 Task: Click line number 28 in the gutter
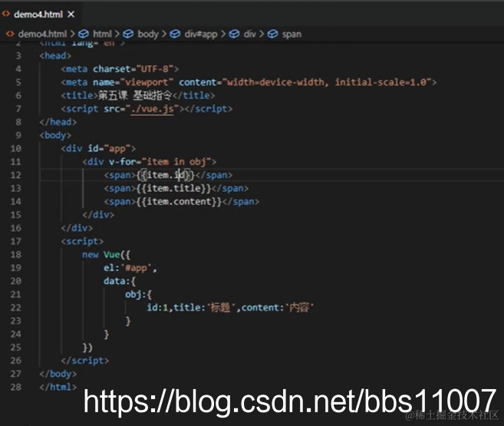click(16, 387)
